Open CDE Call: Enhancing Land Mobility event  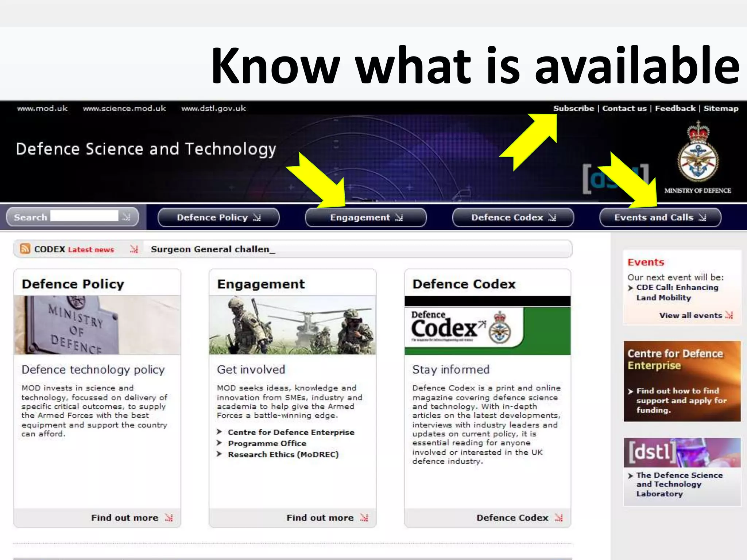click(677, 292)
